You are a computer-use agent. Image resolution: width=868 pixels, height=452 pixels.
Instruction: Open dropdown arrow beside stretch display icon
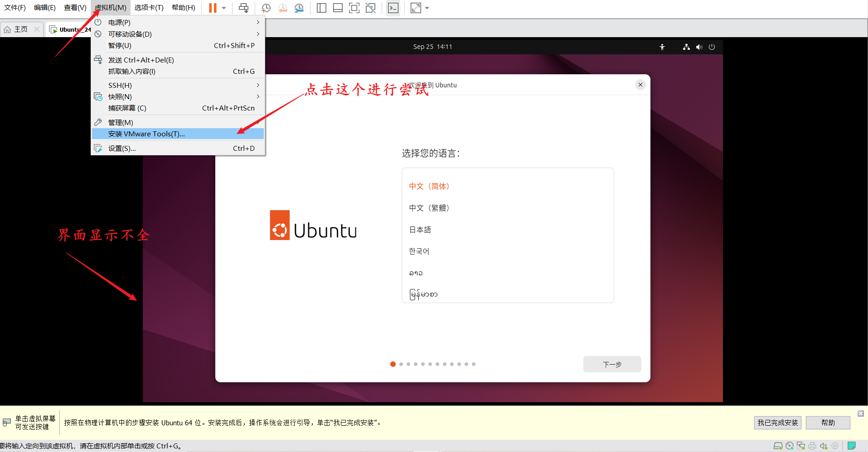coord(427,8)
